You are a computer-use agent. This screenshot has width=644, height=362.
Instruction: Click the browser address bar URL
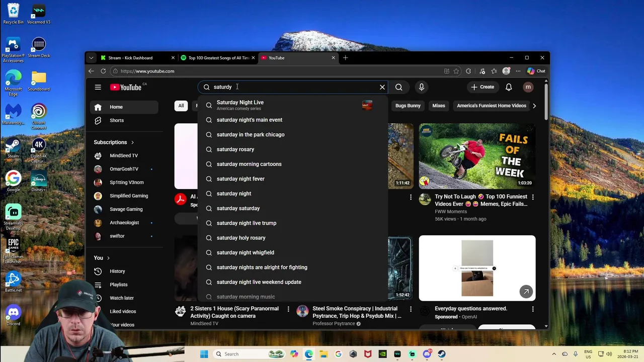tap(147, 71)
